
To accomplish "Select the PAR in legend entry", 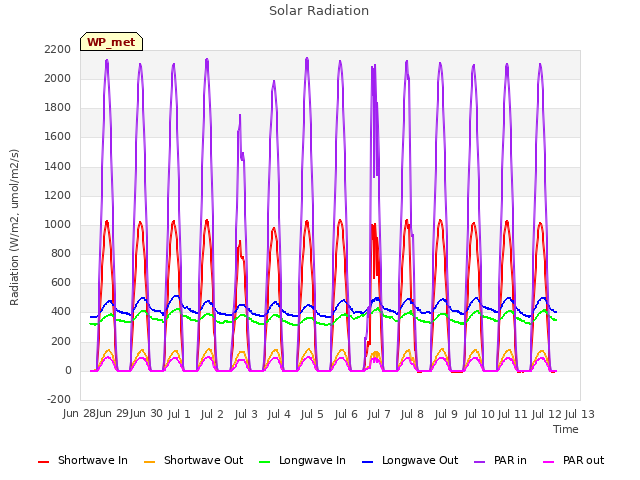I will tap(500, 460).
